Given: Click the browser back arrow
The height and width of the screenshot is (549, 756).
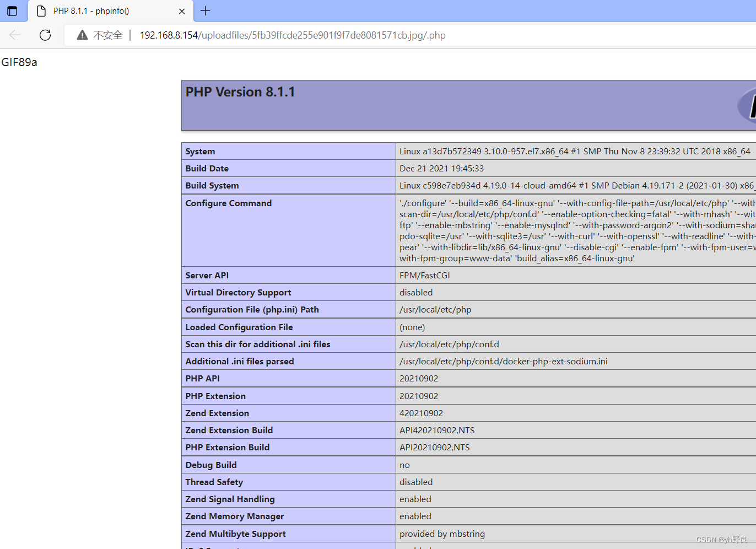Looking at the screenshot, I should click(14, 35).
